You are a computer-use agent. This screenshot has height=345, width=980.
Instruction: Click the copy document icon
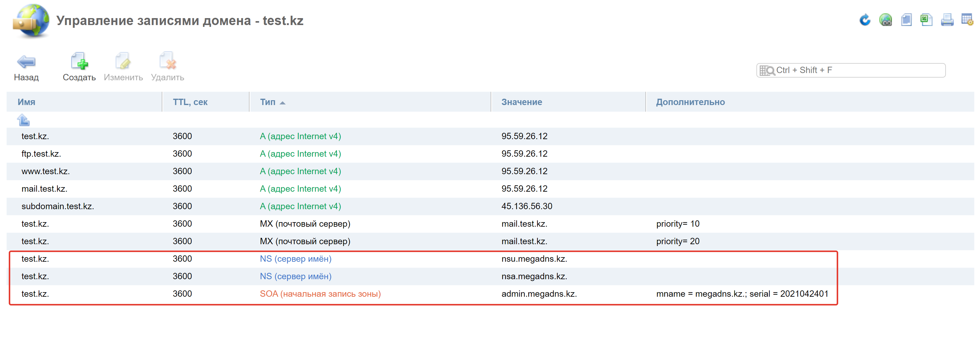click(x=906, y=20)
